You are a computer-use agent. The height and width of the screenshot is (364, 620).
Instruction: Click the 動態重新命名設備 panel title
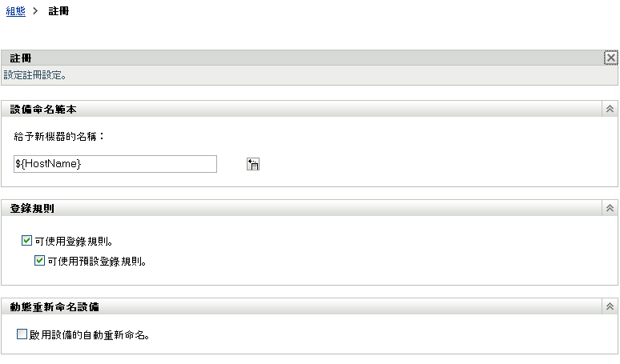pos(54,306)
